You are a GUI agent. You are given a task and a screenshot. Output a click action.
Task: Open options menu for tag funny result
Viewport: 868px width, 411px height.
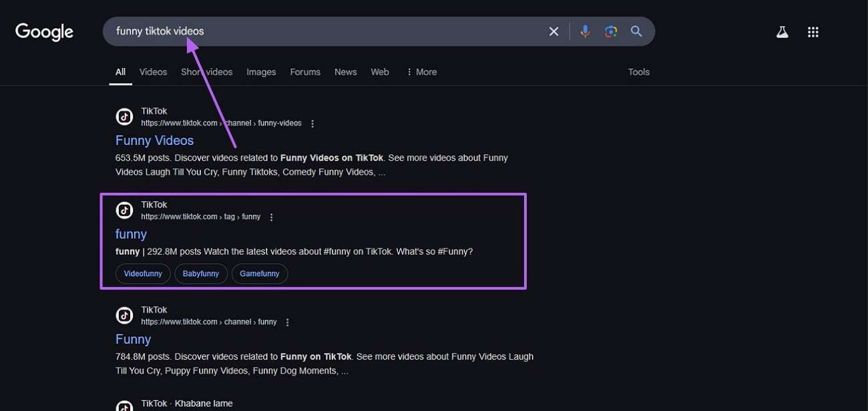tap(271, 217)
